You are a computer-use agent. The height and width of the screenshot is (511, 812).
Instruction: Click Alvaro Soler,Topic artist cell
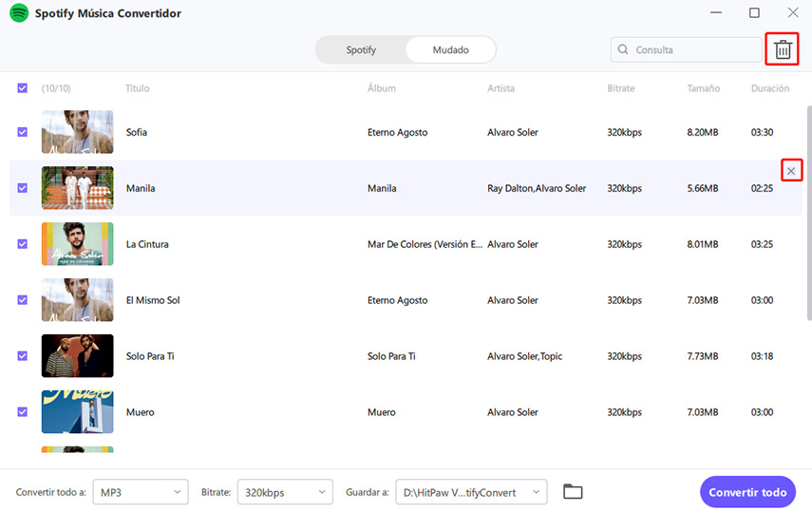(x=524, y=355)
